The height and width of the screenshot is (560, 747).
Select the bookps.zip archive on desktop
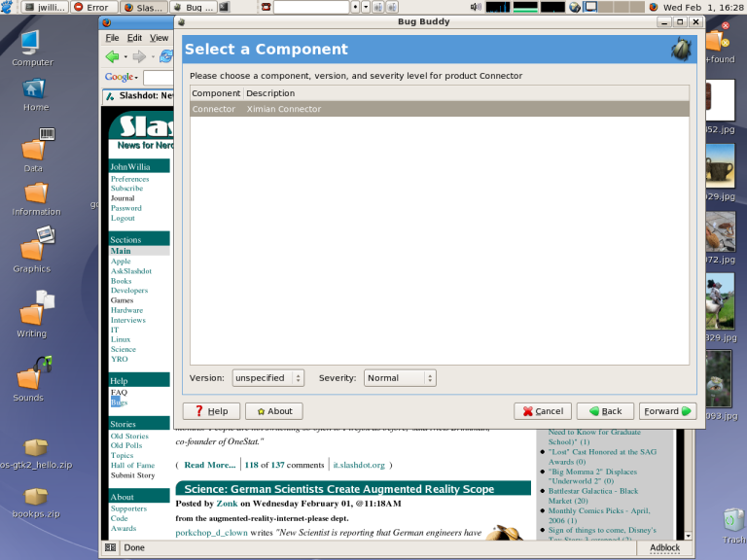(36, 503)
